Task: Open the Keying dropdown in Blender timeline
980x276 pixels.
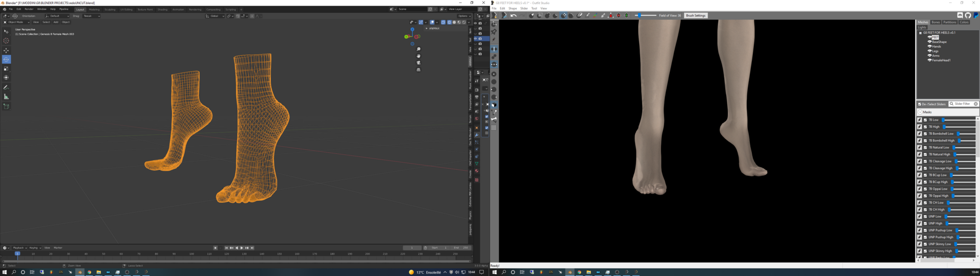Action: 35,248
